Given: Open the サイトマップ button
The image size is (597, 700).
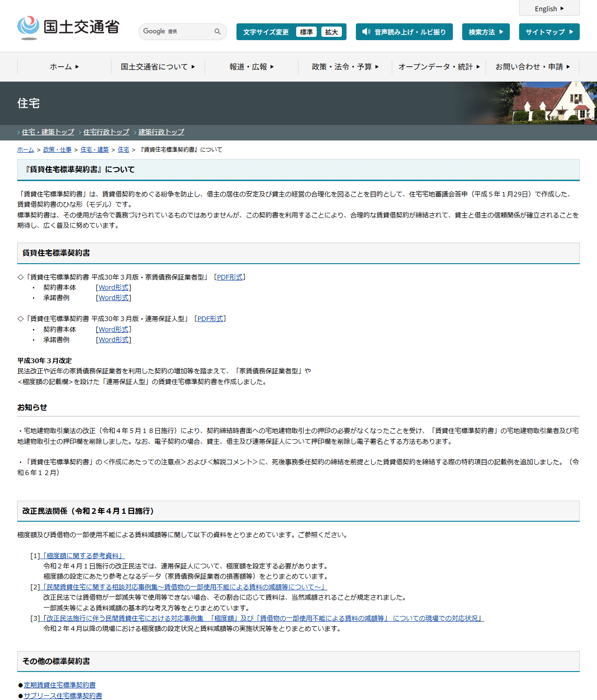Looking at the screenshot, I should click(549, 32).
